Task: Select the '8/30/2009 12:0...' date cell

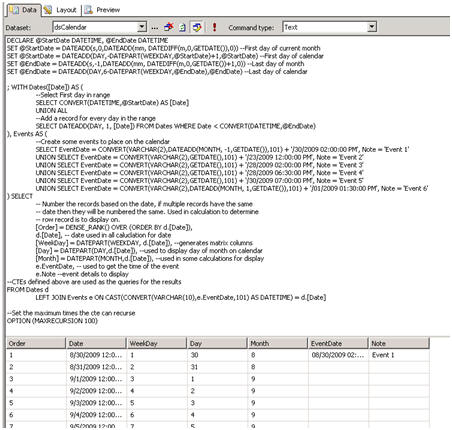Action: point(96,355)
